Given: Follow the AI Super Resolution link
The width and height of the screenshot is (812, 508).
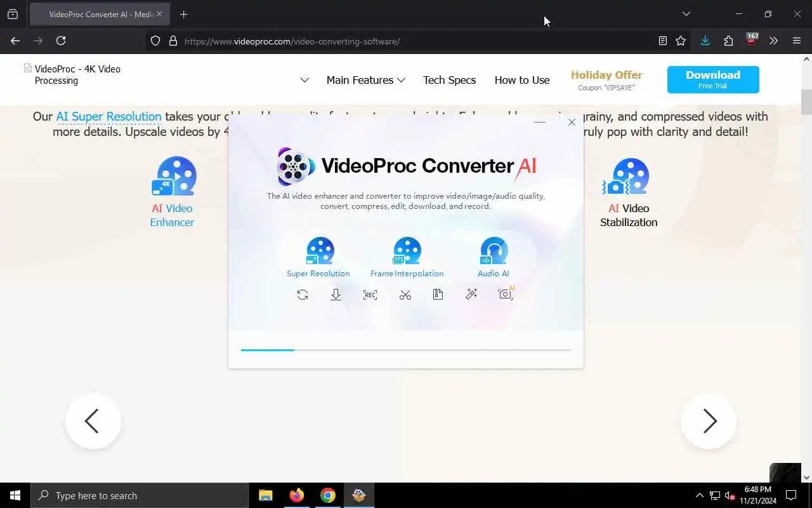Looking at the screenshot, I should click(108, 116).
